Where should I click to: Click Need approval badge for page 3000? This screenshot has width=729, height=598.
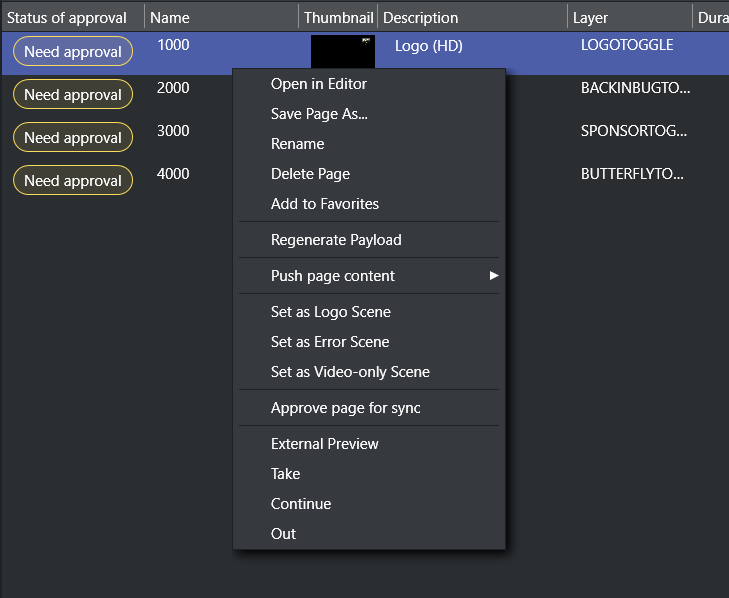pyautogui.click(x=73, y=138)
